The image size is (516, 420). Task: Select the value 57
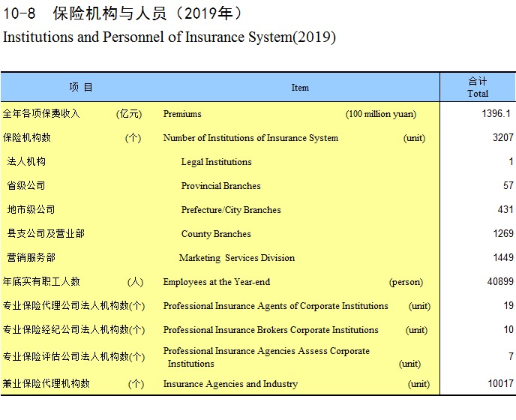coord(508,186)
